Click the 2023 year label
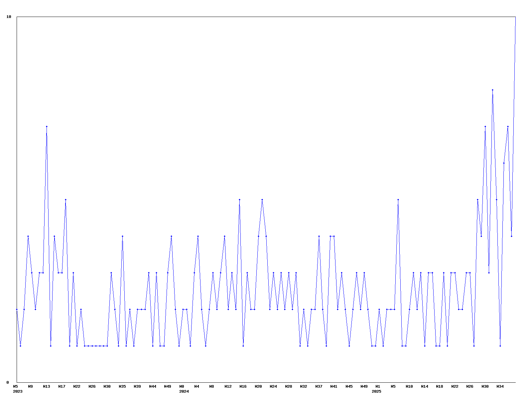Screen dimensions: 532x399 (18, 391)
